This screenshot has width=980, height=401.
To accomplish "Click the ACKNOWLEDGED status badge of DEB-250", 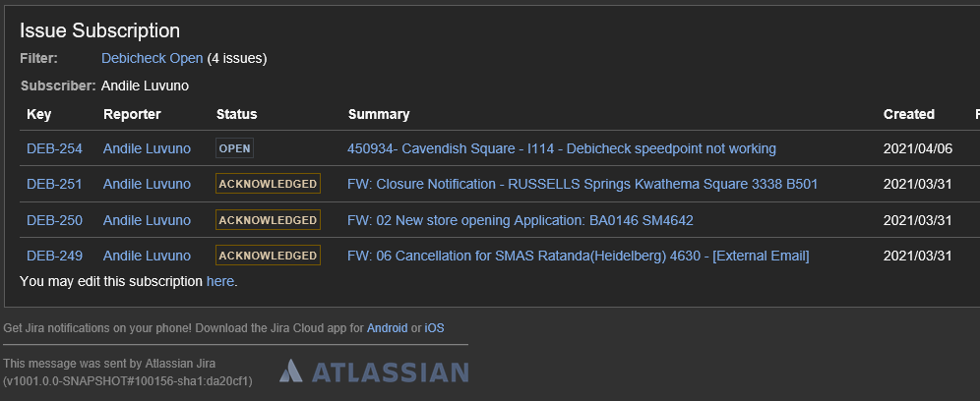I will pos(268,219).
